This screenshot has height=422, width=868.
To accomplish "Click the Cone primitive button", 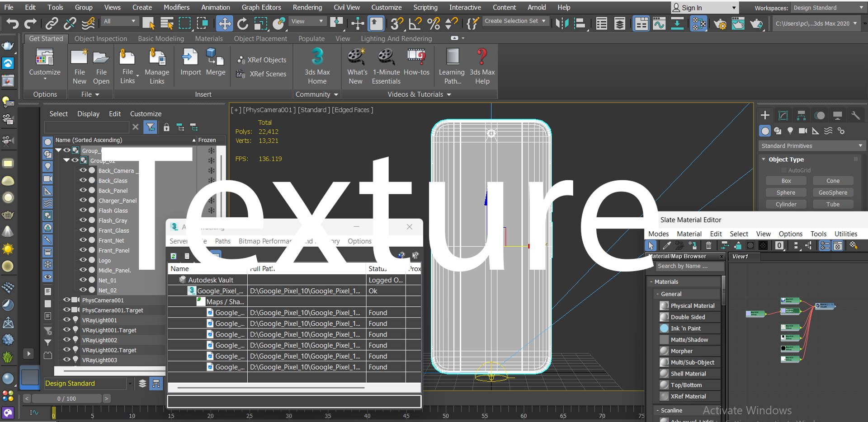I will tap(833, 181).
